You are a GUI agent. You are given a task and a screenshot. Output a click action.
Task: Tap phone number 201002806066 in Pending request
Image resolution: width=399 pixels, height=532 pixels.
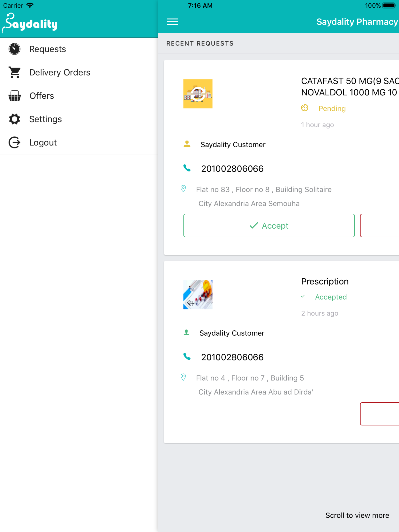(x=232, y=169)
